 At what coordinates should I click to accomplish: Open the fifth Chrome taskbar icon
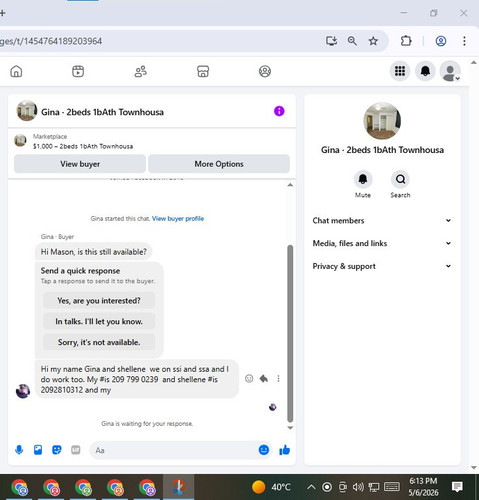147,487
